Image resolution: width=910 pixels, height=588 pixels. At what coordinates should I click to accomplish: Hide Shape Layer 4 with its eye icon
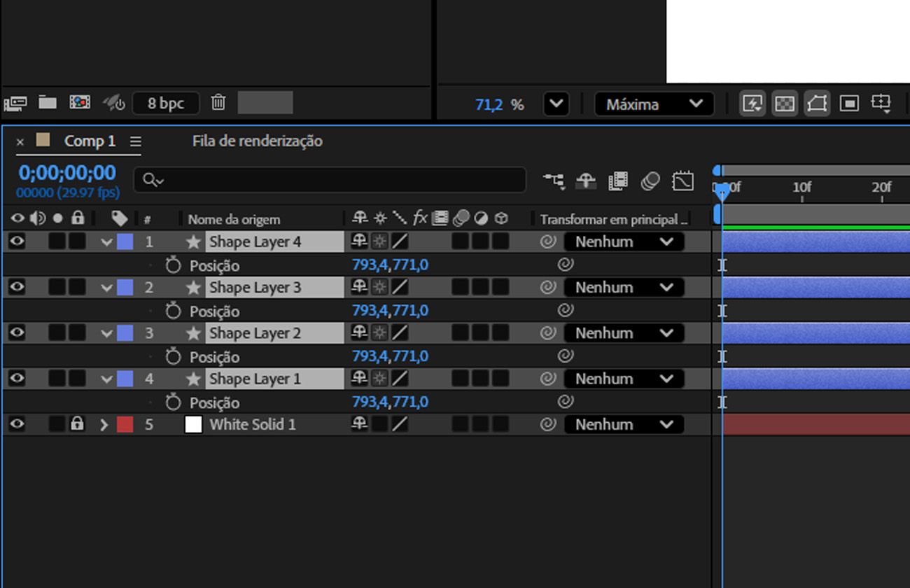(x=17, y=242)
